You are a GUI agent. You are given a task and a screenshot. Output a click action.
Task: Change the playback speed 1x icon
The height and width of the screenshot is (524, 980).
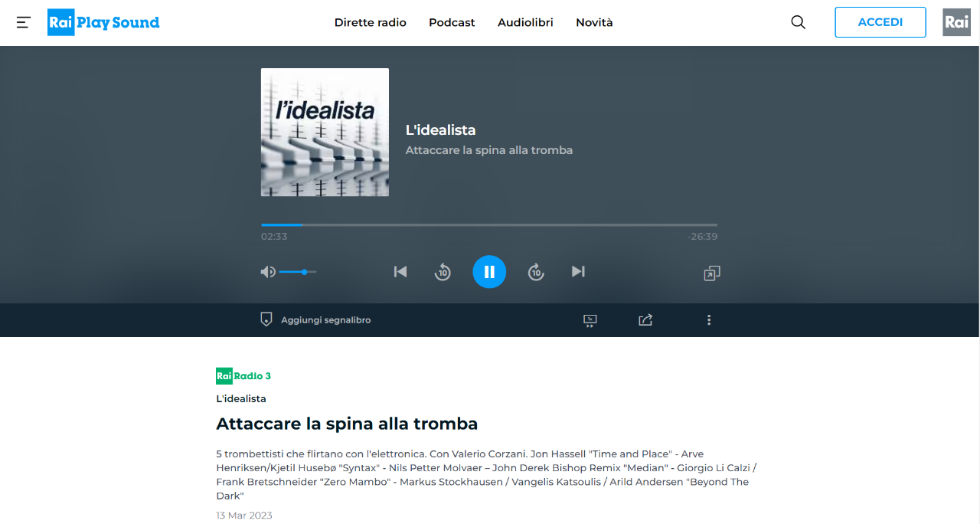(590, 320)
